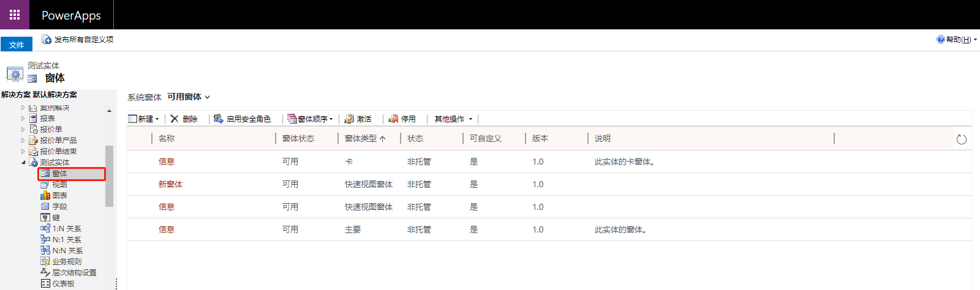This screenshot has height=290, width=980.
Task: Click the 层次结构设置 icon
Action: click(x=45, y=272)
